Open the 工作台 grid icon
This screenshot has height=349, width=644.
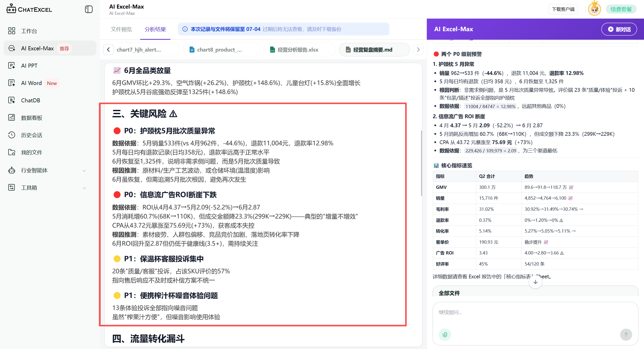click(x=12, y=31)
